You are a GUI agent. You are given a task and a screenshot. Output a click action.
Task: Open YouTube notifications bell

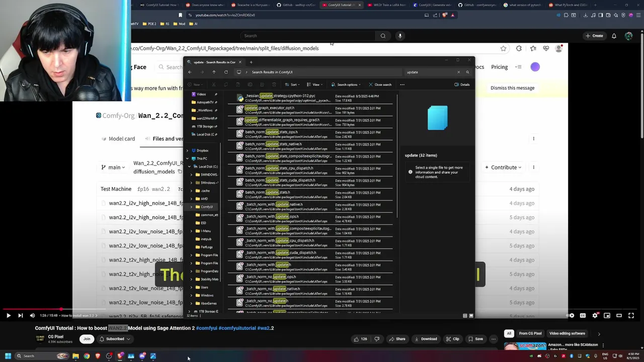pos(614,36)
